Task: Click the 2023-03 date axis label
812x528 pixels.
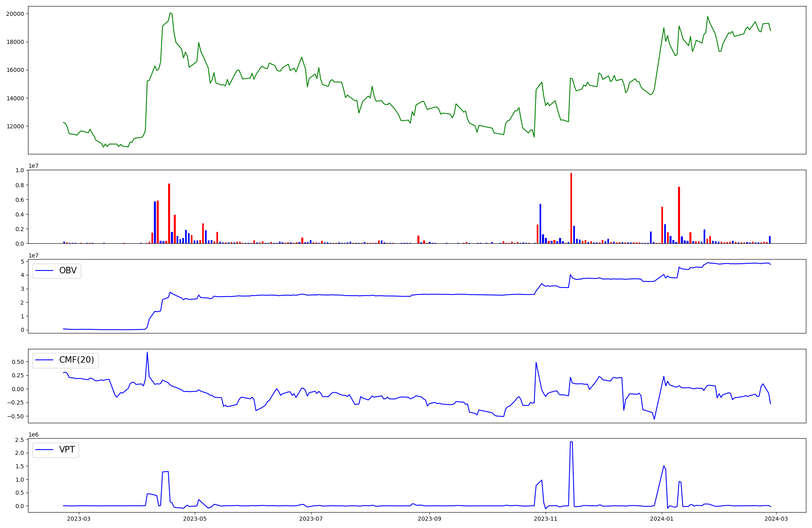Action: [x=79, y=519]
